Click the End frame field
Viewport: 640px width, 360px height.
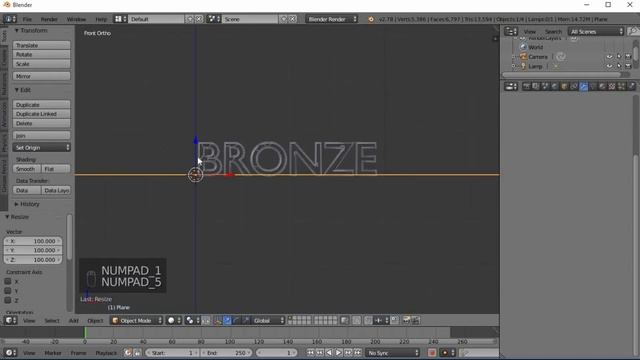(227, 353)
